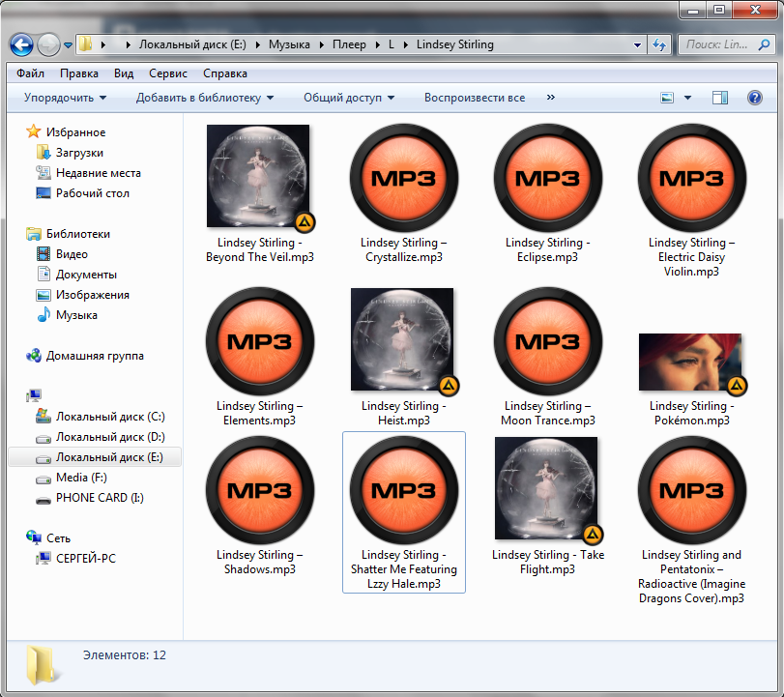Click the toolbar overflow chevron
The image size is (784, 697).
coord(551,98)
